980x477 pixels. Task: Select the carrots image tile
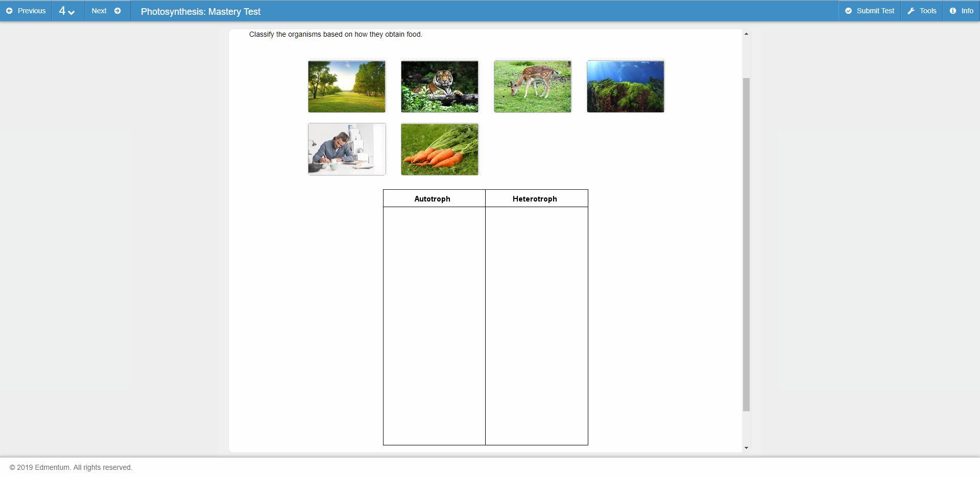click(440, 149)
